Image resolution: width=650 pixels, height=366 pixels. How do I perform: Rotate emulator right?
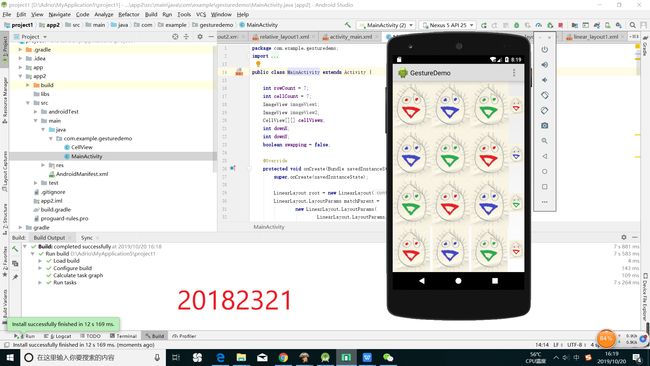tap(545, 111)
